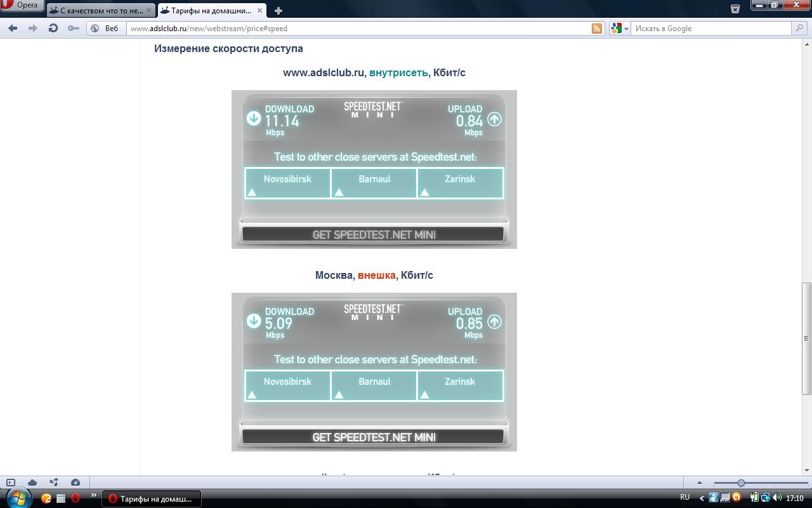Launch the orange quick launch icon
This screenshot has height=508, width=812.
(46, 498)
